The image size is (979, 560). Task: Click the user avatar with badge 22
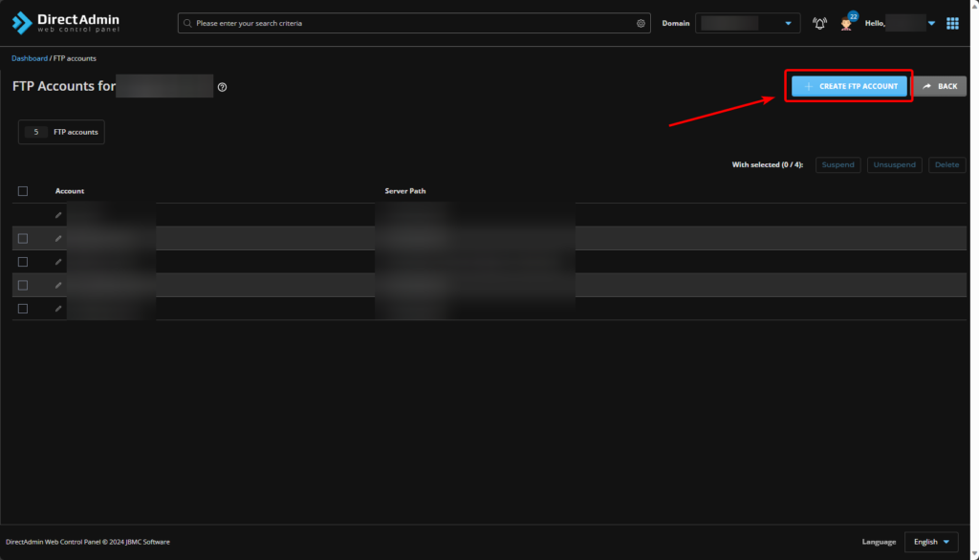click(x=846, y=23)
